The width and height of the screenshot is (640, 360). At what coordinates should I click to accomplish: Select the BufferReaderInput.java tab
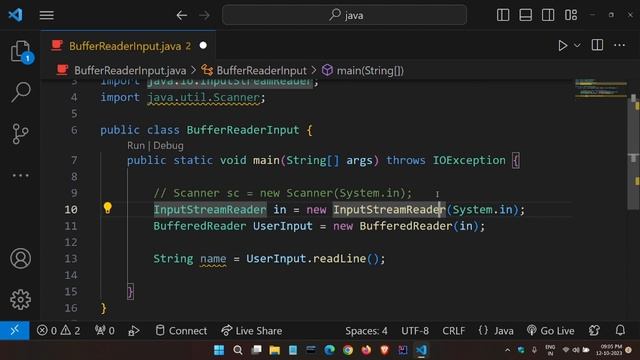[x=128, y=46]
